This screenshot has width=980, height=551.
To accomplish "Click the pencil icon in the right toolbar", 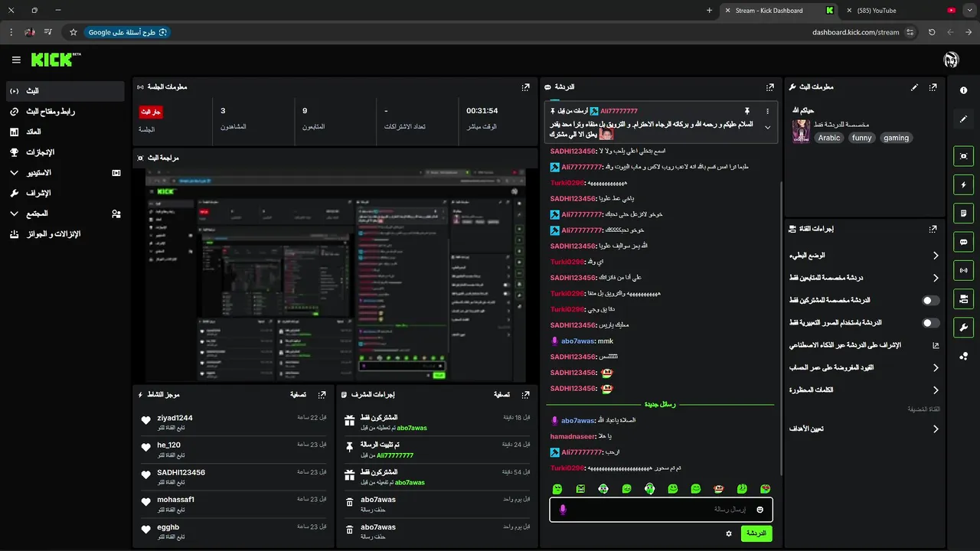I will pos(963,119).
